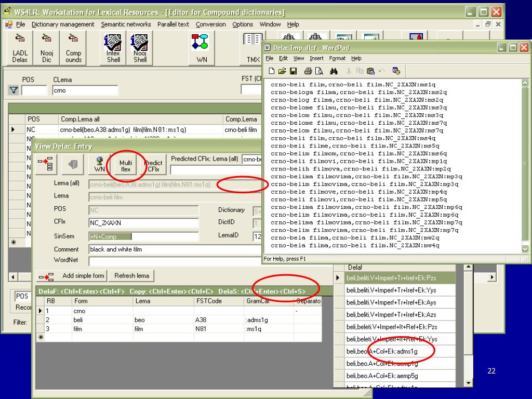Click the Undo icon in WordPad
This screenshot has width=532, height=399.
coord(382,71)
